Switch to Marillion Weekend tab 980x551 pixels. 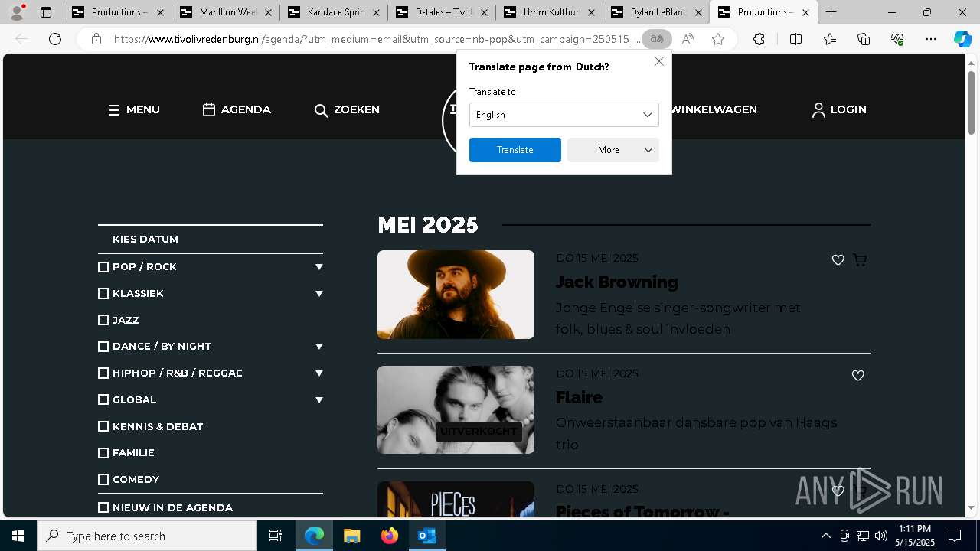[225, 12]
